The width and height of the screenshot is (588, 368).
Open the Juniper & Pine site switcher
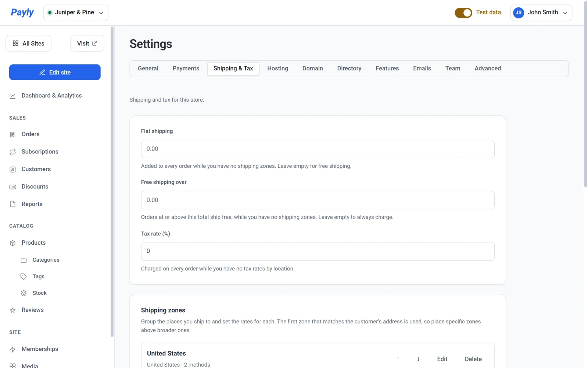click(76, 13)
